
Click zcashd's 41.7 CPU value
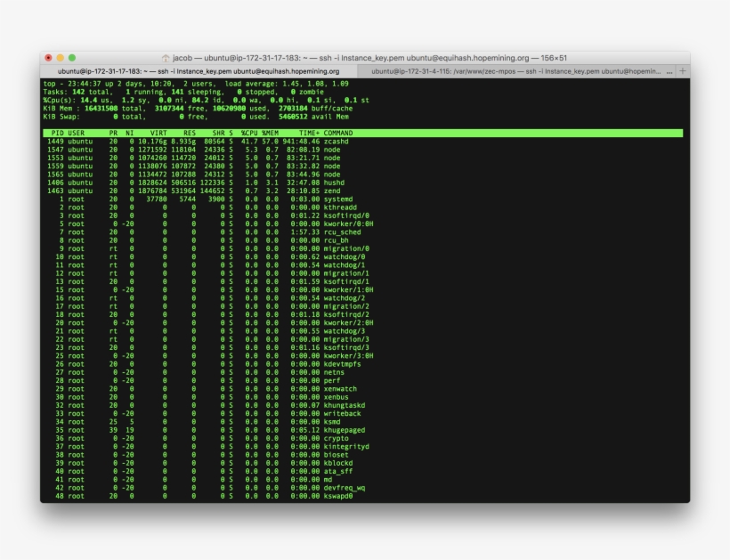point(249,142)
